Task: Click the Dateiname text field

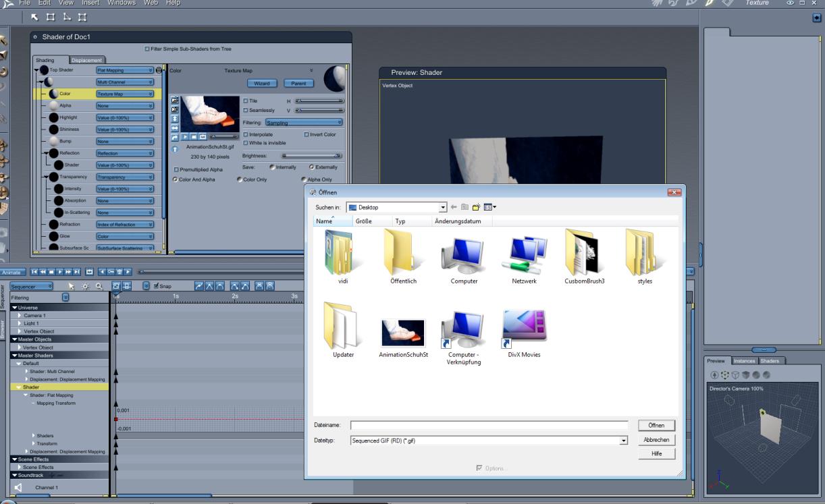Action: 489,425
